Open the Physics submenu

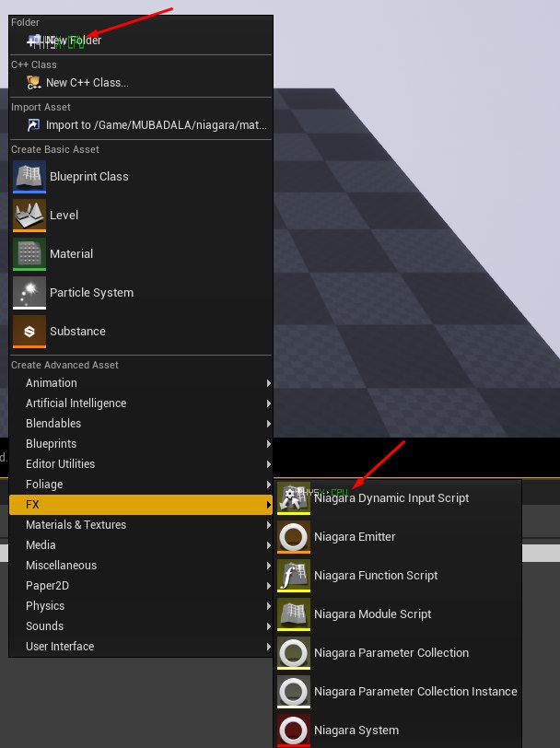coord(141,606)
